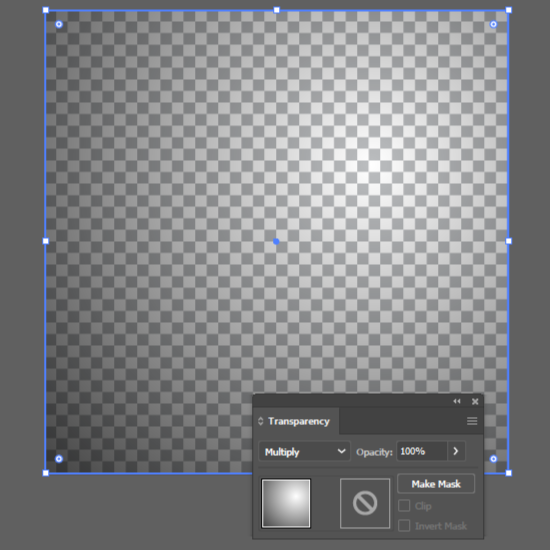Click the empty opacity mask thumbnail
Screen dimensions: 550x550
click(365, 503)
